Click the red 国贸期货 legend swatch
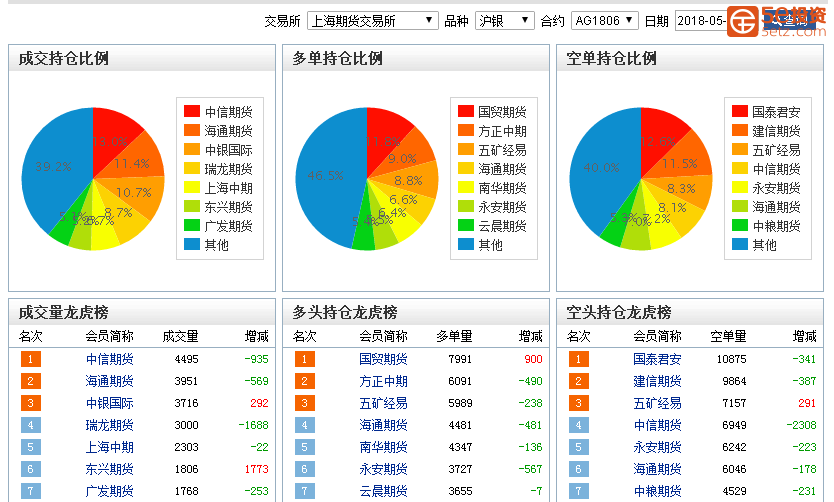Screen dimensions: 834x502 [465, 111]
